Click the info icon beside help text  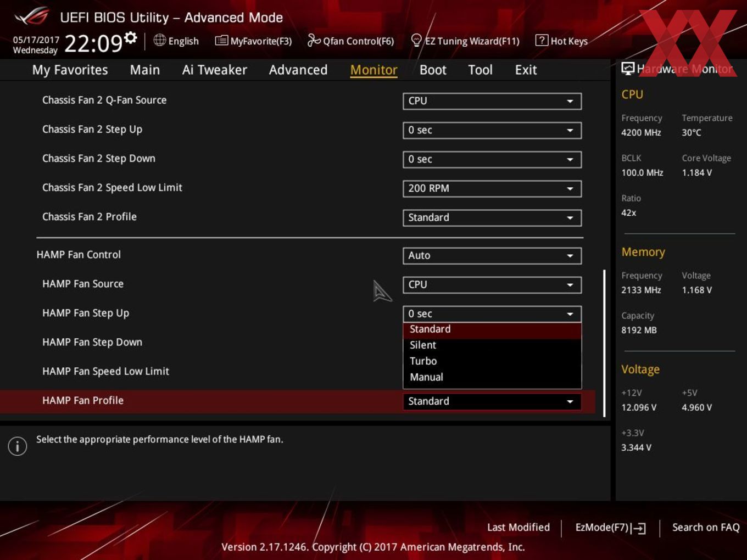[18, 446]
